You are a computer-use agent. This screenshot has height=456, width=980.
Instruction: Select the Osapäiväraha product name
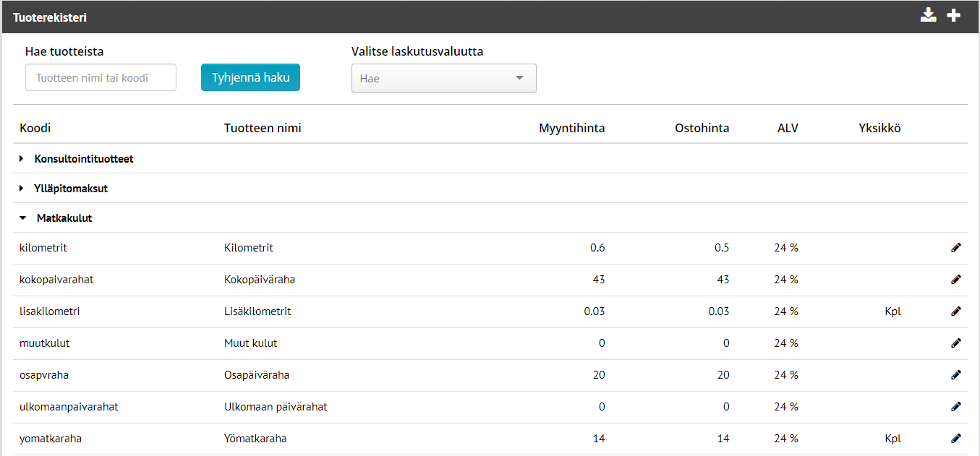point(257,375)
